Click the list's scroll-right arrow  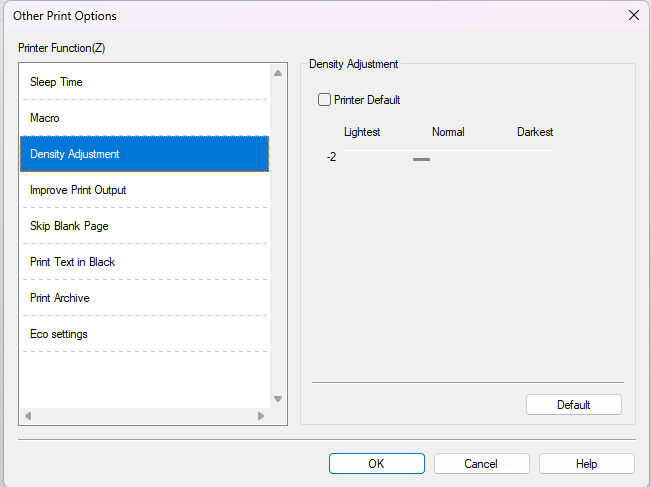click(261, 416)
